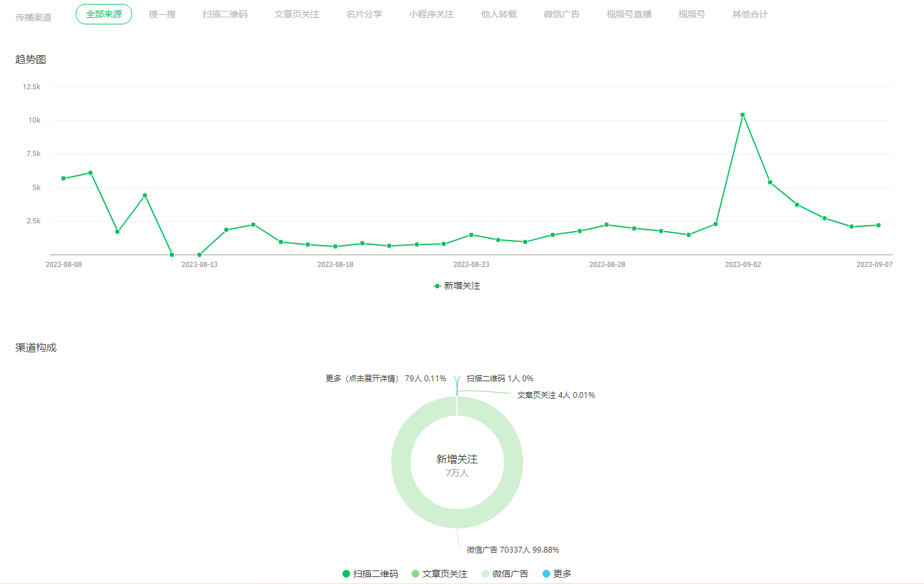Click the zero-value data point on 2023-08-13
Image resolution: width=924 pixels, height=584 pixels.
point(199,255)
